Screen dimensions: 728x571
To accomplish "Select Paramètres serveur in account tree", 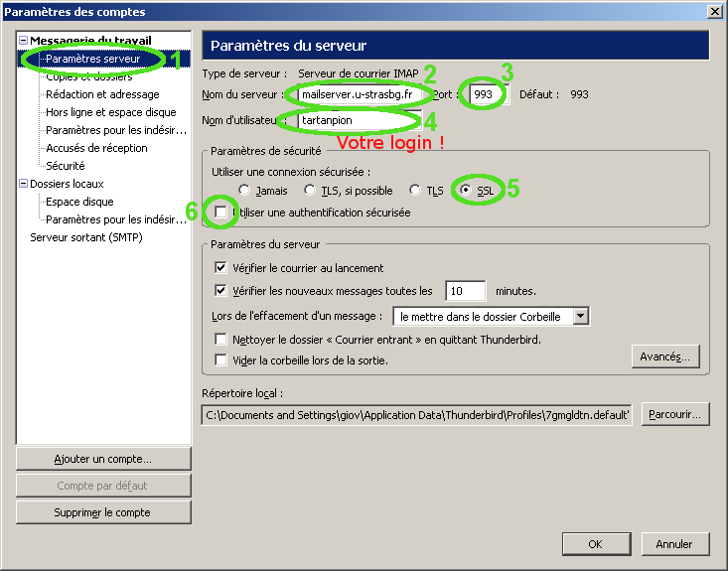I will (92, 59).
